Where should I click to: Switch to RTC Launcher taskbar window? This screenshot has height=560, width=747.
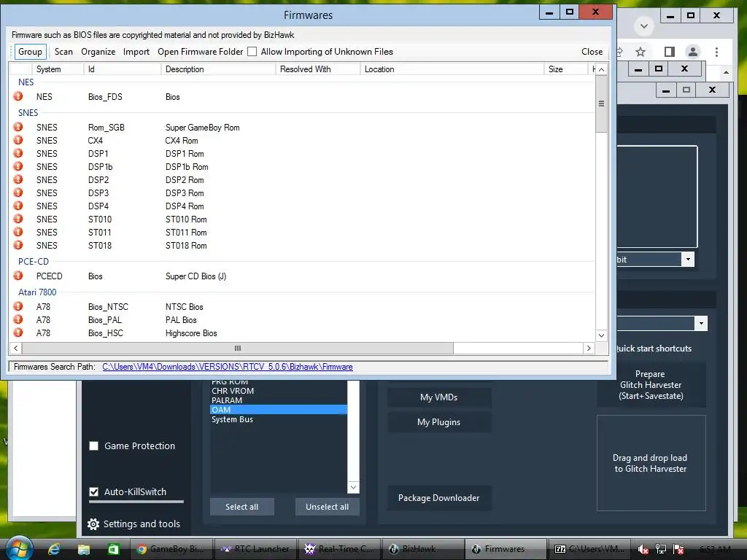point(255,549)
